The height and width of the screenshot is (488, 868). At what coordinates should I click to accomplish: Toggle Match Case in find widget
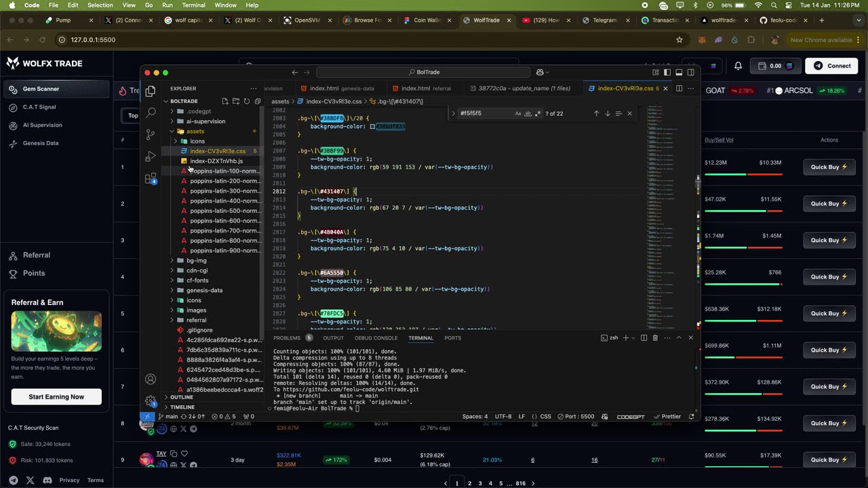(x=518, y=113)
